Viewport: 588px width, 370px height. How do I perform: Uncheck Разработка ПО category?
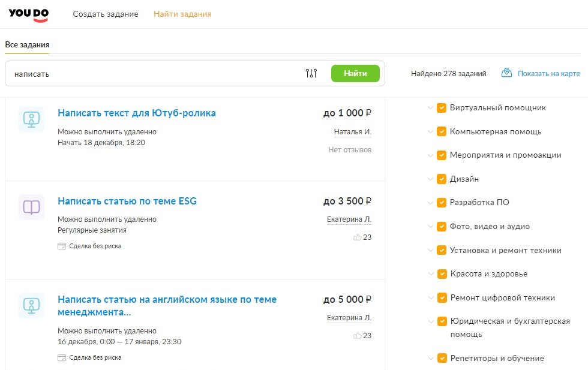[x=442, y=203]
